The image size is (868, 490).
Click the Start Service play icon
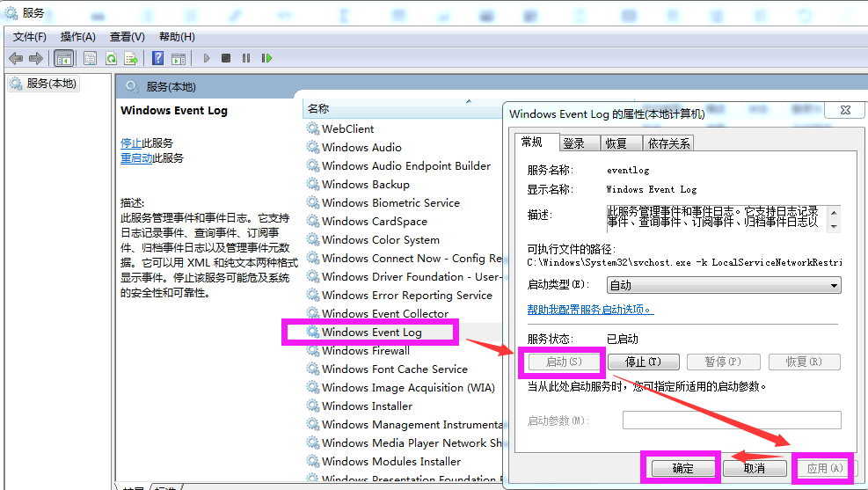pos(207,58)
